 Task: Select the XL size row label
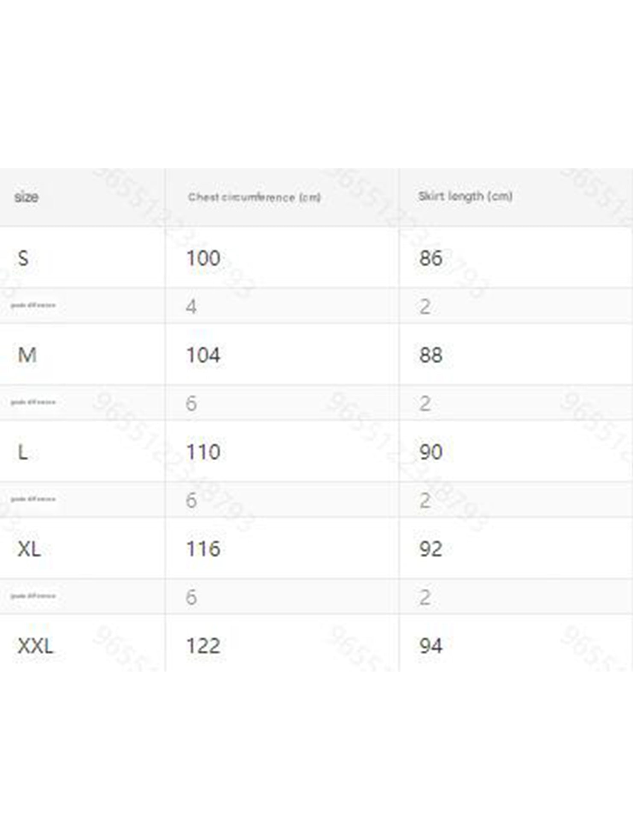tap(29, 549)
